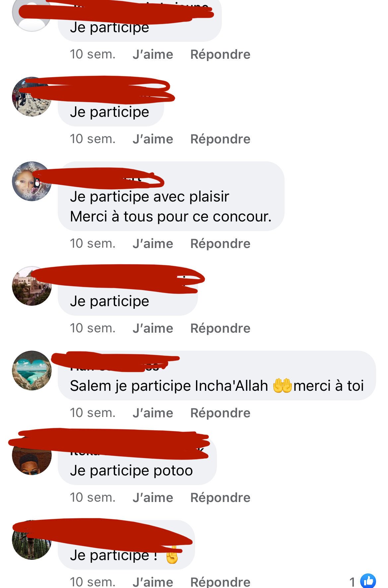
Task: Tap the 'Je participe avec plaisir' comment bubble
Action: pyautogui.click(x=171, y=196)
